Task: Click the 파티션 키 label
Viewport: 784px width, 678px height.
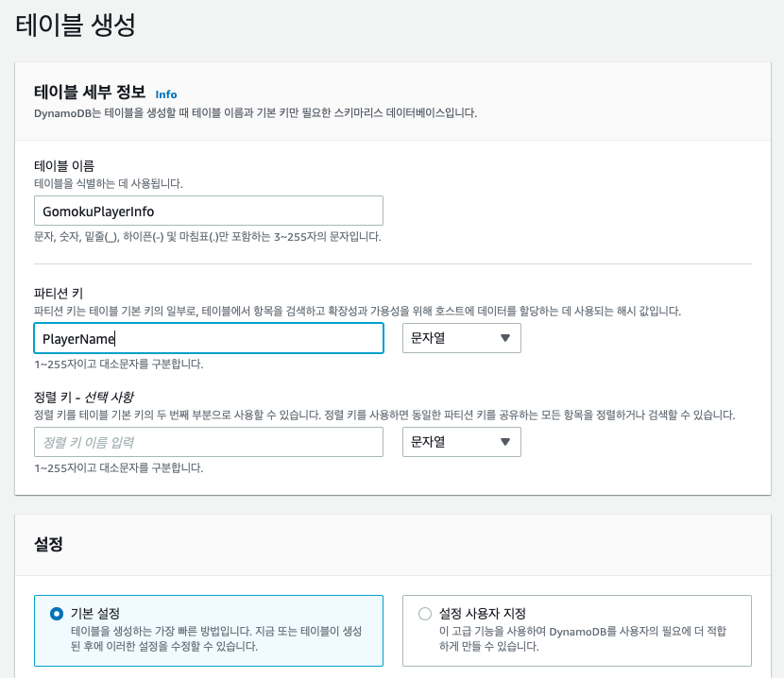Action: click(59, 293)
